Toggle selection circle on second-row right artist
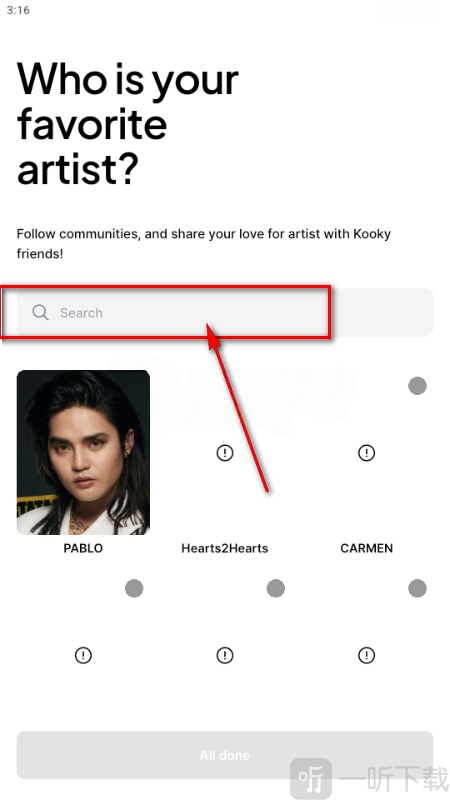Screen dimensions: 450x800 [417, 588]
